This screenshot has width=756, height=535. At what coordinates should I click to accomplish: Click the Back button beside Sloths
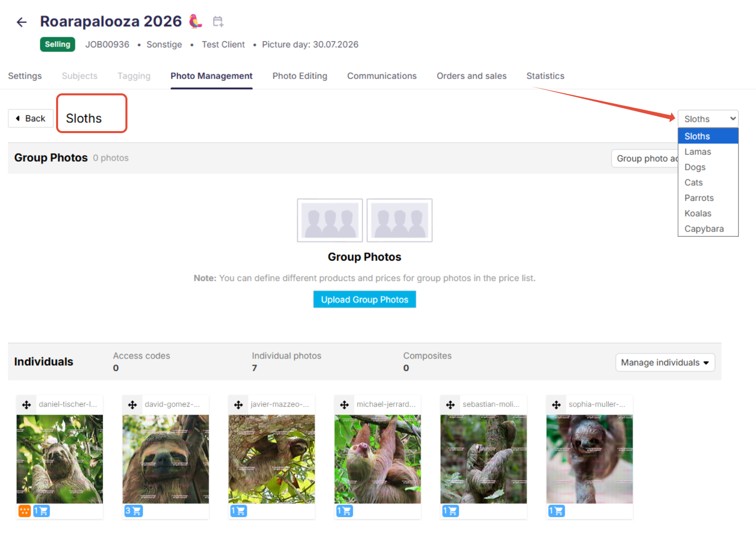pyautogui.click(x=31, y=118)
